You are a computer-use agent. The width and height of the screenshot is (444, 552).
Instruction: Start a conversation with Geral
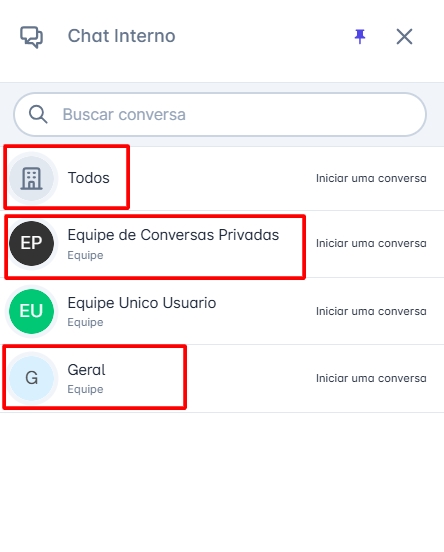point(371,378)
